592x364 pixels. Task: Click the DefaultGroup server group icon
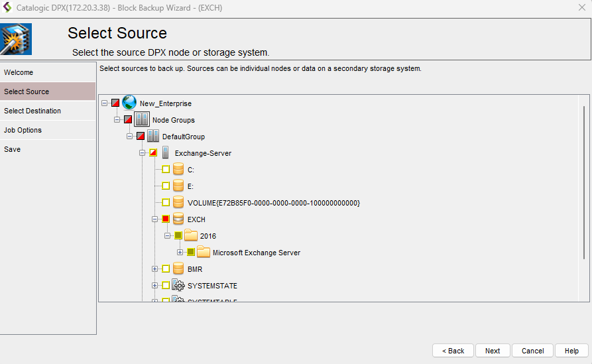pos(153,137)
